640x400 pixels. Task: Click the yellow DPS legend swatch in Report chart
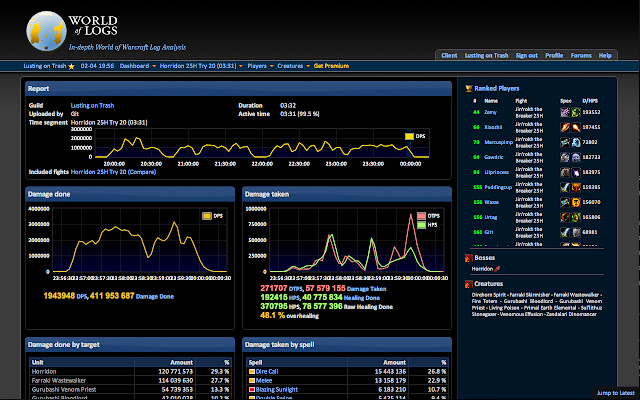pos(409,136)
